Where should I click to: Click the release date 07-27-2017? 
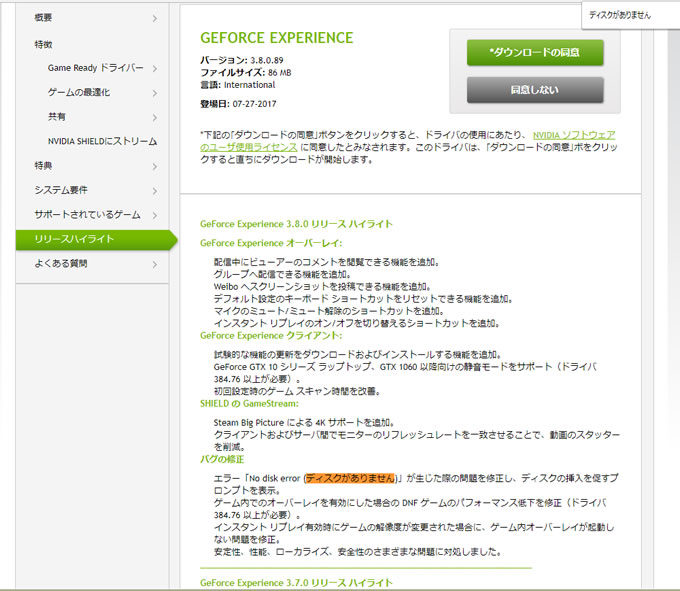pyautogui.click(x=254, y=104)
